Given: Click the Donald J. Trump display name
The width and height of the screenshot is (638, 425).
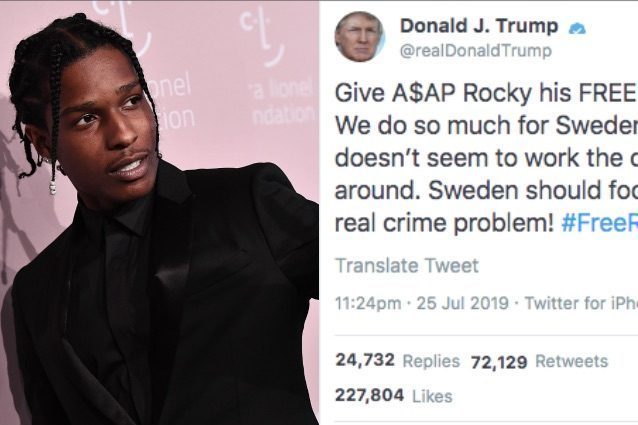Looking at the screenshot, I should (x=479, y=26).
